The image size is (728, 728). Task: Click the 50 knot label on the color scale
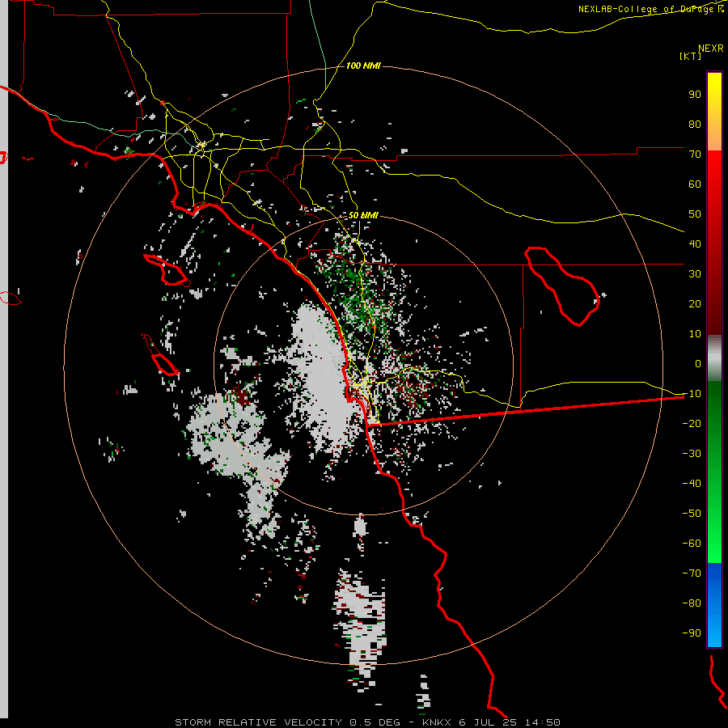pyautogui.click(x=695, y=214)
